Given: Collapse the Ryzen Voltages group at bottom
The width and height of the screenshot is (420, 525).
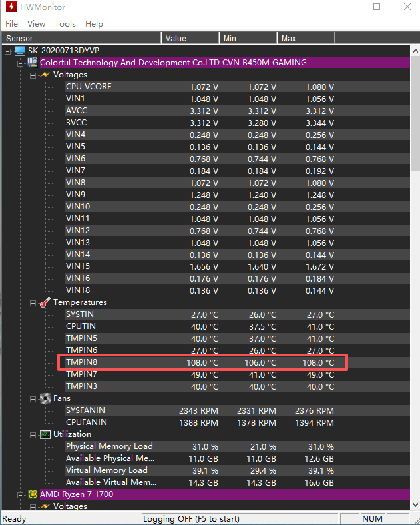Looking at the screenshot, I should (33, 507).
